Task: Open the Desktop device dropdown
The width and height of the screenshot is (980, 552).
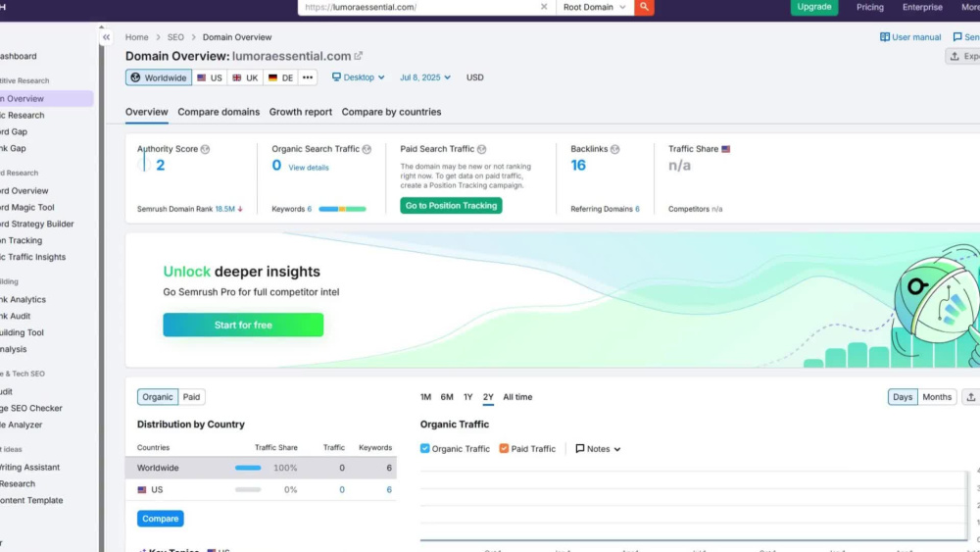Action: pos(358,77)
